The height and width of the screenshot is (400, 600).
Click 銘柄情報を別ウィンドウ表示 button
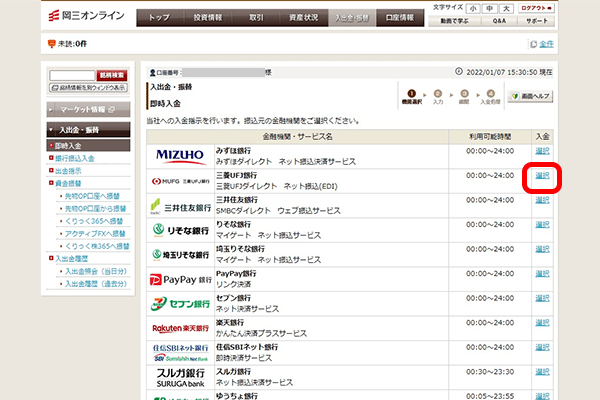(88, 88)
